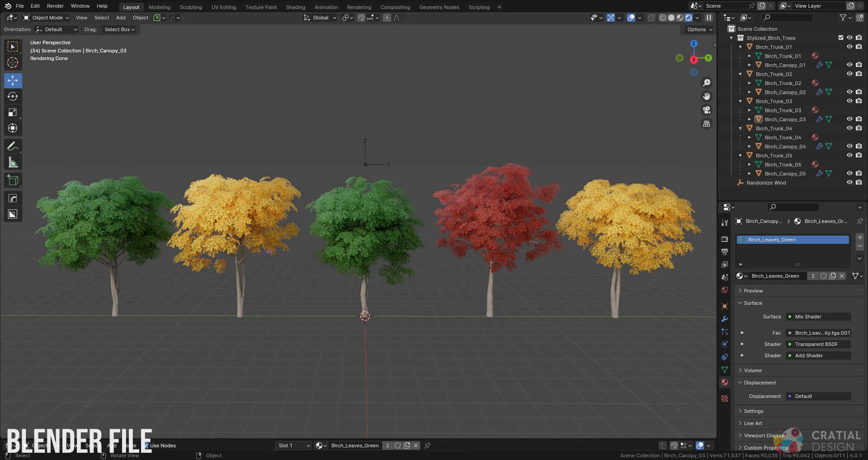Collapse Birch_Trunk_02 tree in outliner
Screen dimensions: 868x460
741,74
